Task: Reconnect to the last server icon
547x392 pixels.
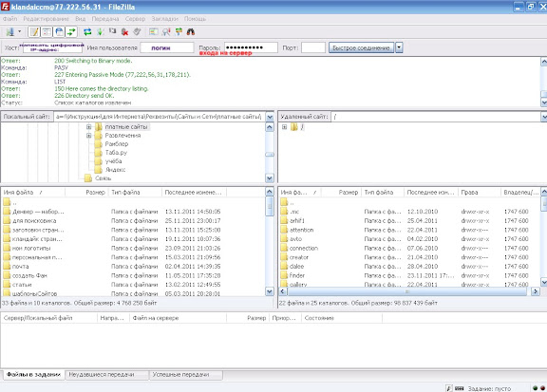Action: coord(137,31)
